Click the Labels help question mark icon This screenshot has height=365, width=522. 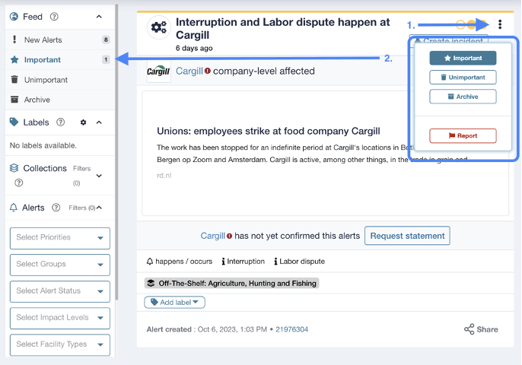(60, 122)
